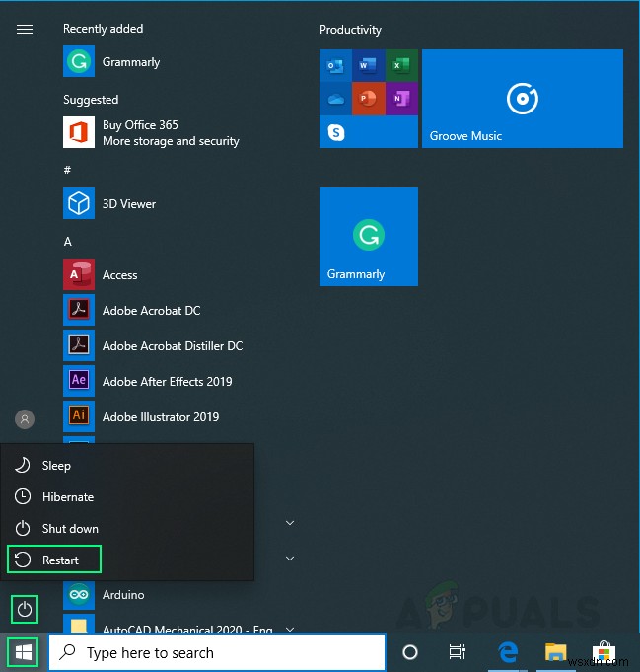The width and height of the screenshot is (640, 672).
Task: Expand the AutoCAD Mechanical 2020 folder chevron
Action: (x=290, y=630)
